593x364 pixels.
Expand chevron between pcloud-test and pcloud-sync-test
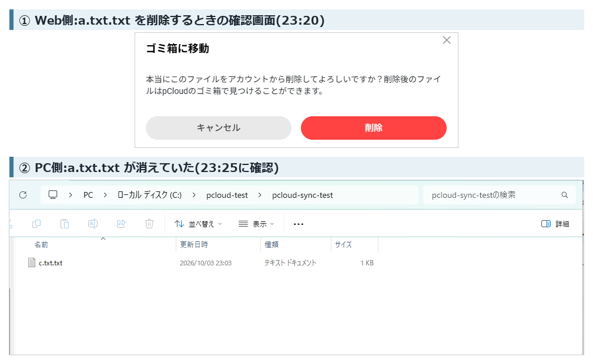(260, 195)
